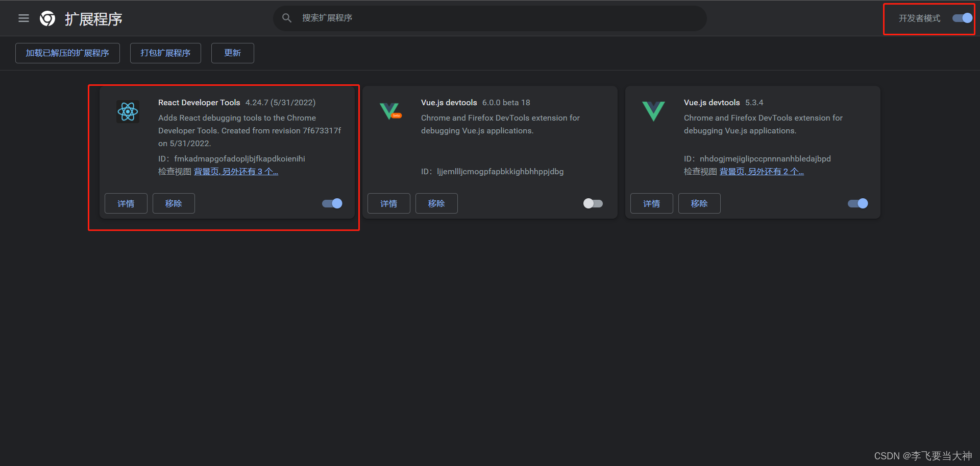Open the hamburger menu
980x466 pixels.
(x=23, y=18)
